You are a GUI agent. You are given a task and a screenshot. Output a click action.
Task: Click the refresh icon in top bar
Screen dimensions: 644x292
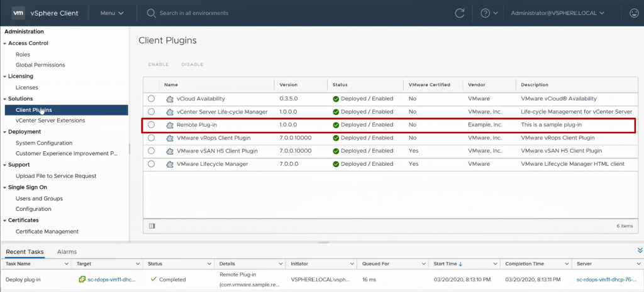click(x=460, y=13)
